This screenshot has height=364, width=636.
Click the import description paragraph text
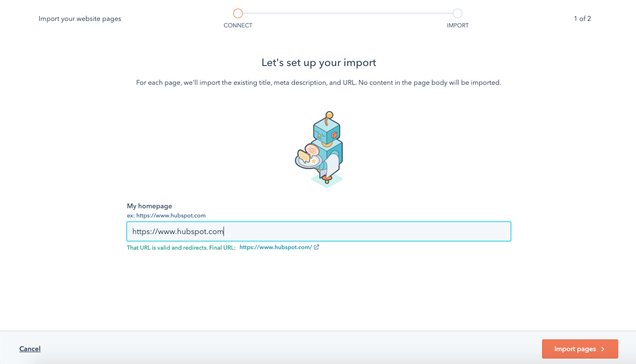coord(319,83)
